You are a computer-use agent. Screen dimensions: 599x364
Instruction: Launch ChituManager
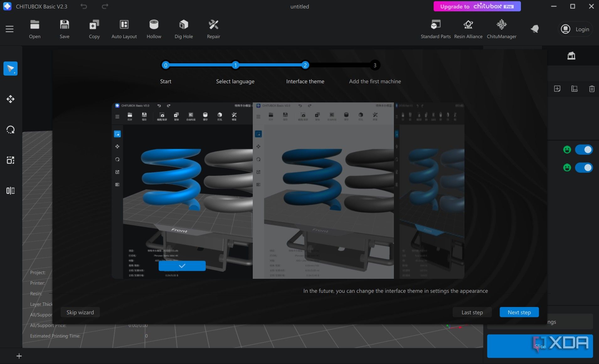click(x=501, y=29)
